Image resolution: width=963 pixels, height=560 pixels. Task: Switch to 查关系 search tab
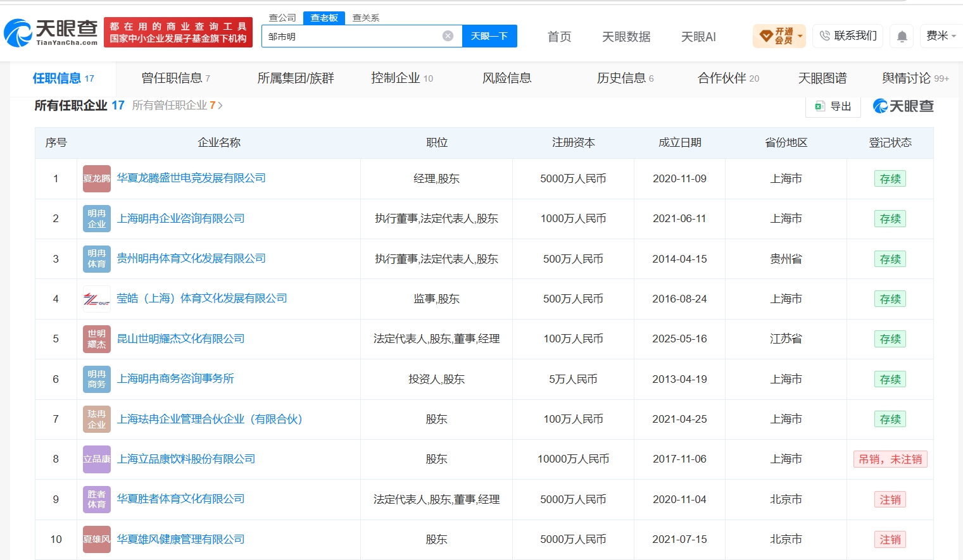click(366, 18)
